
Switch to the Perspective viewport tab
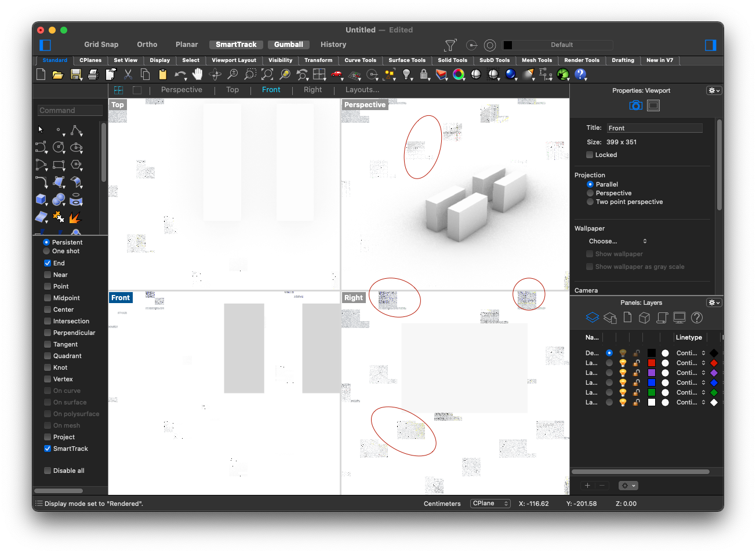181,90
